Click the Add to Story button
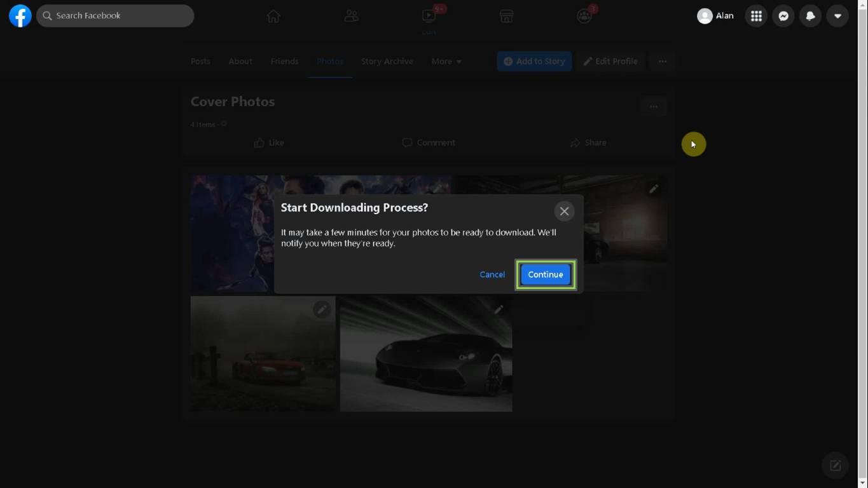Image resolution: width=868 pixels, height=488 pixels. 534,61
